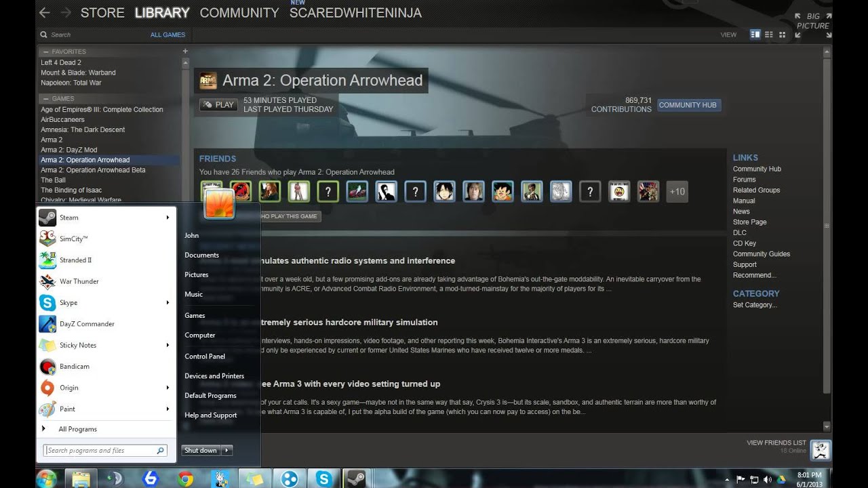Image resolution: width=868 pixels, height=488 pixels.
Task: Launch Stranded II from Start menu
Action: pyautogui.click(x=106, y=260)
